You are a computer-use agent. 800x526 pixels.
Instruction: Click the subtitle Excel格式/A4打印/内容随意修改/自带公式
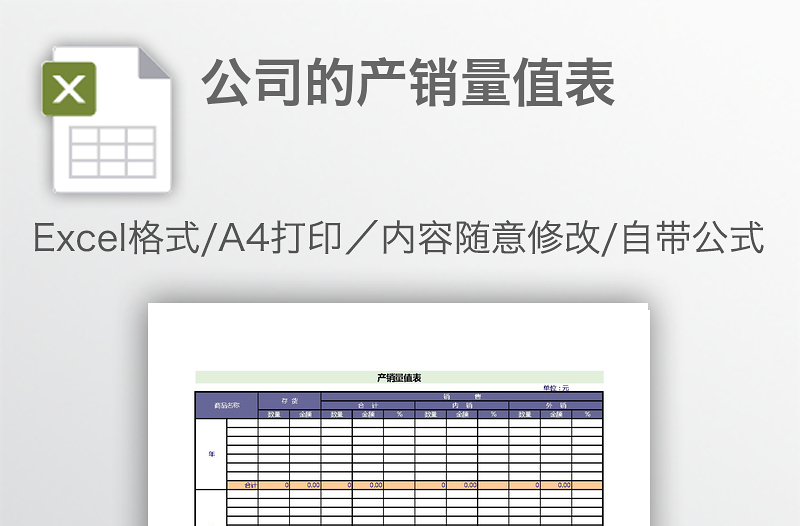tap(398, 238)
